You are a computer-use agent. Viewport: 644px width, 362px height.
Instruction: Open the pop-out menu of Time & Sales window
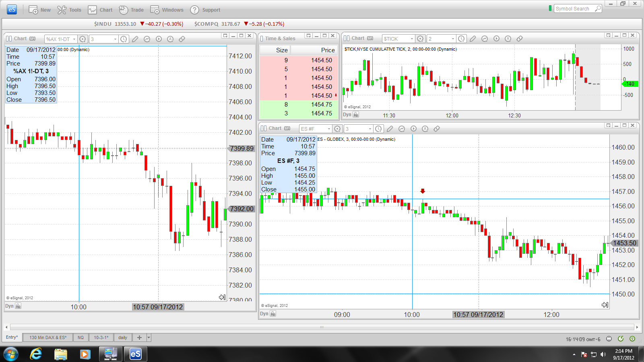(308, 36)
